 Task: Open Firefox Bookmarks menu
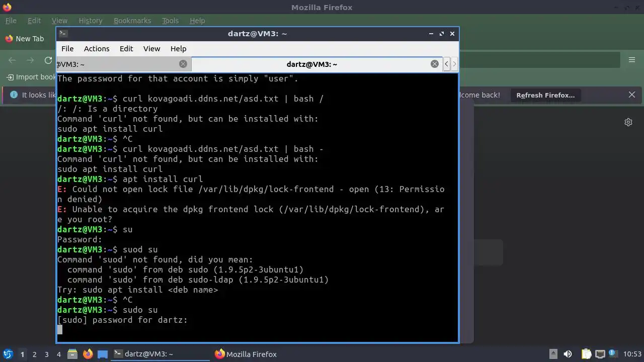click(x=132, y=21)
